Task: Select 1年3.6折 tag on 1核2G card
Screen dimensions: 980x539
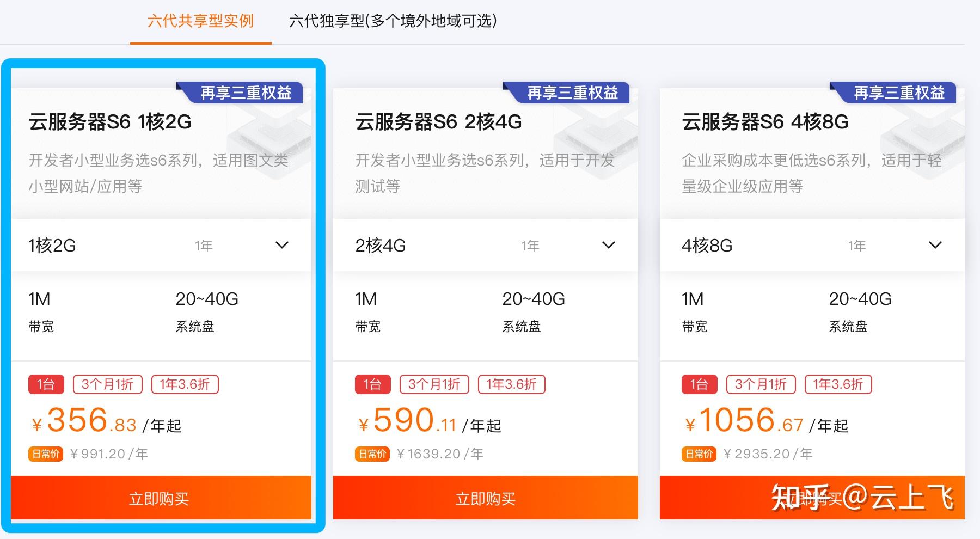Action: tap(185, 384)
